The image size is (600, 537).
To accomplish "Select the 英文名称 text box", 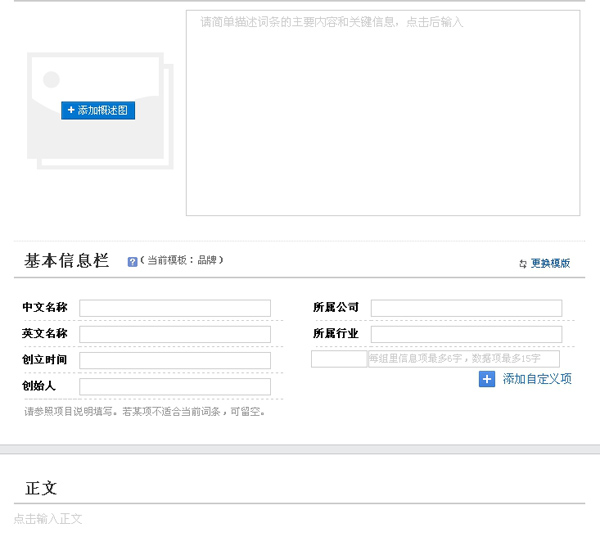I will pyautogui.click(x=175, y=334).
